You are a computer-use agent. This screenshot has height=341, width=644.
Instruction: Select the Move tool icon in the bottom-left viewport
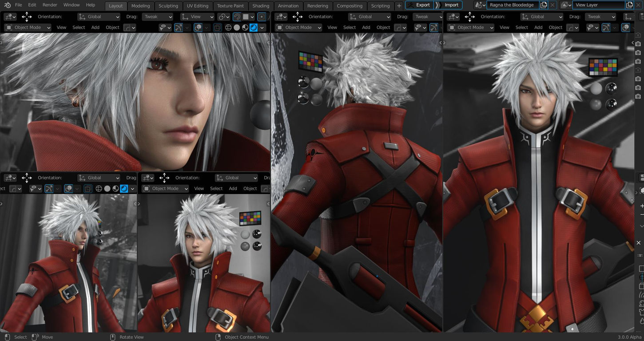click(27, 178)
